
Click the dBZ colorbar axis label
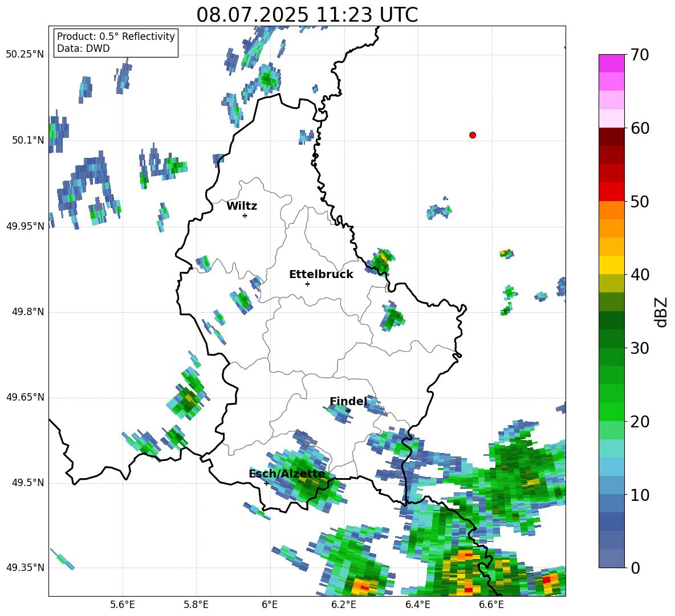coord(661,312)
